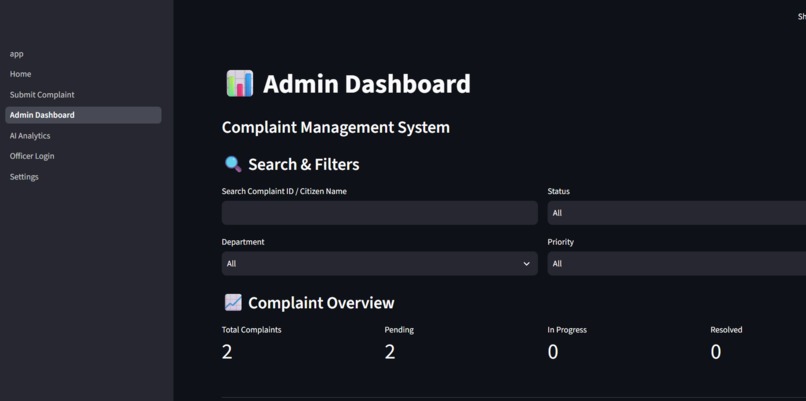Image resolution: width=806 pixels, height=401 pixels.
Task: Open the Status dropdown
Action: pyautogui.click(x=676, y=213)
